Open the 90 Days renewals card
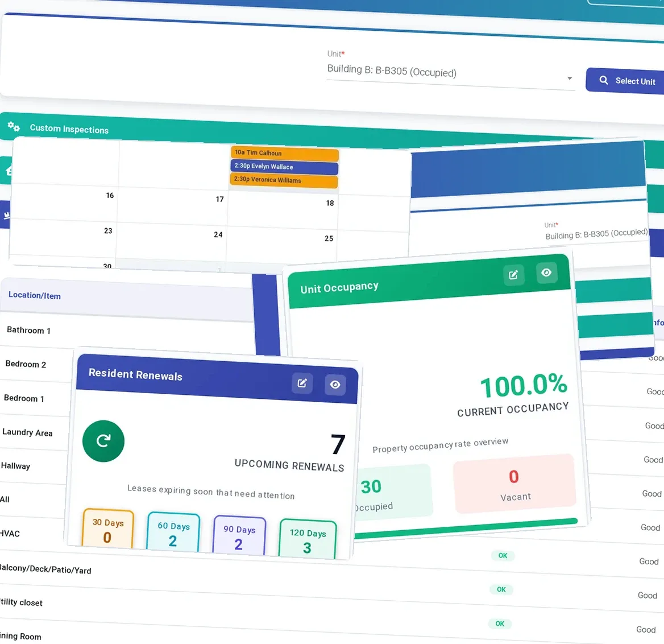Image resolution: width=664 pixels, height=644 pixels. click(239, 535)
